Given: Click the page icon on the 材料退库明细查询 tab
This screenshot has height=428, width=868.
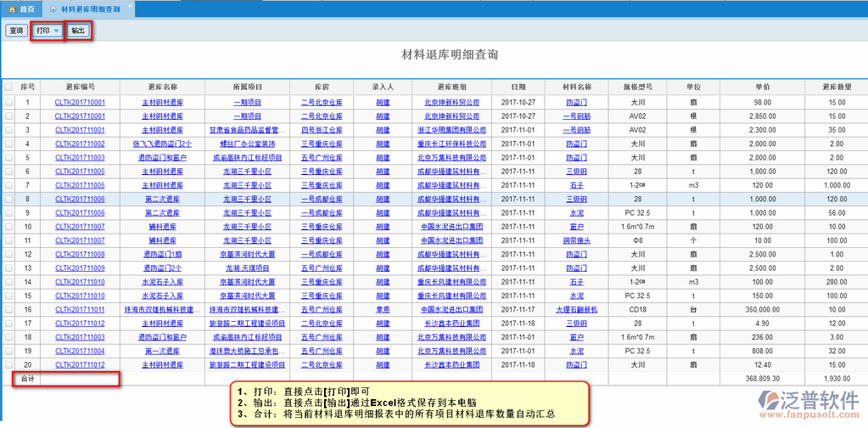Looking at the screenshot, I should (53, 8).
